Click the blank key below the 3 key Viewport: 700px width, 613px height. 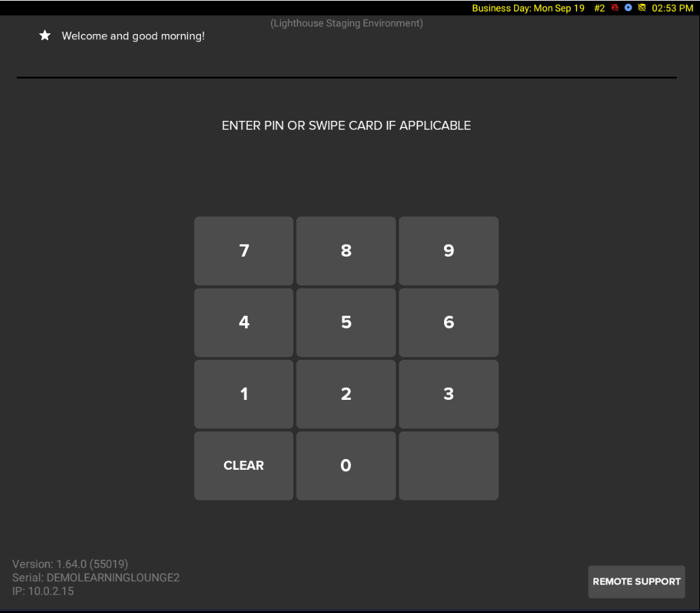448,466
